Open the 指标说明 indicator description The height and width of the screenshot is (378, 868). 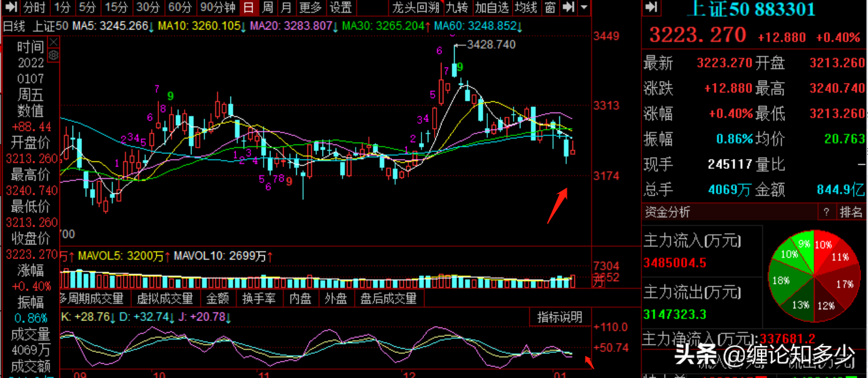pyautogui.click(x=560, y=317)
